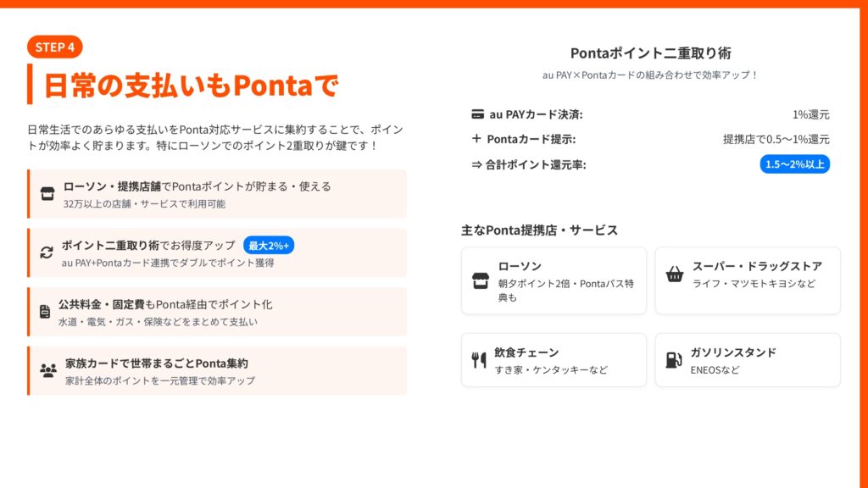Click the invoice document icon beside 公共料金・固定費
868x488 pixels.
click(x=45, y=312)
